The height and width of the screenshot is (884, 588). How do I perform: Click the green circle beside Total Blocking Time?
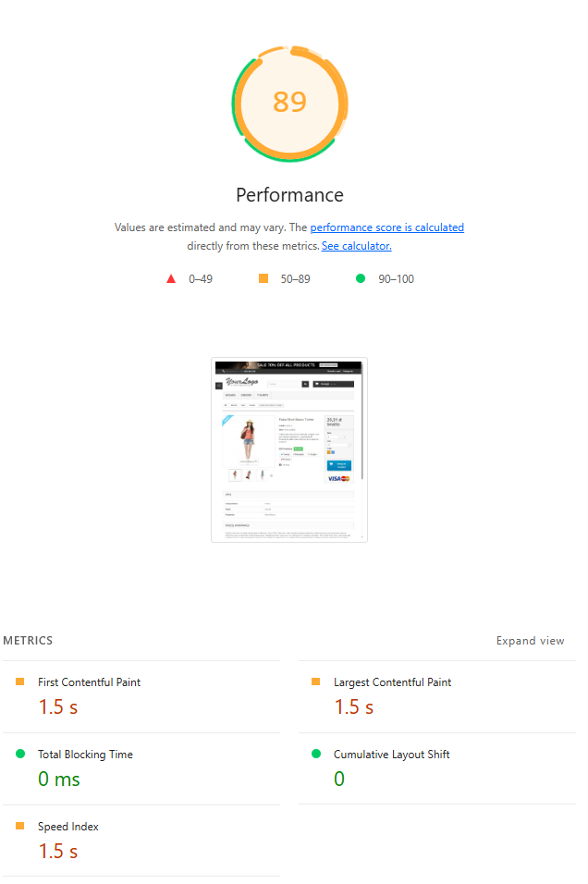[x=20, y=754]
